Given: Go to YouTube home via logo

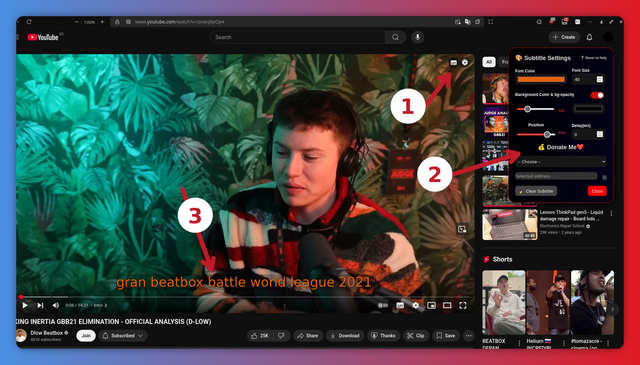Looking at the screenshot, I should pyautogui.click(x=43, y=37).
